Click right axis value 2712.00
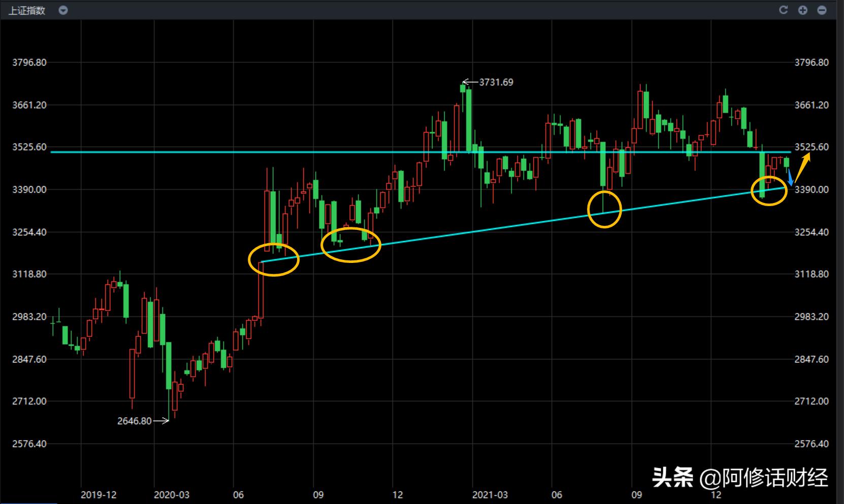The height and width of the screenshot is (504, 844). 811,401
